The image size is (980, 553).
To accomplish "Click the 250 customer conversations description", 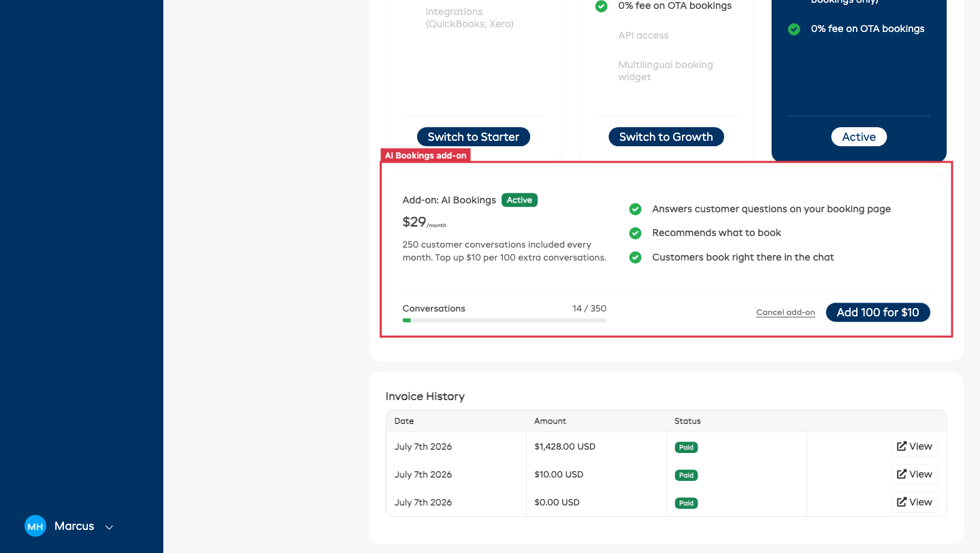I will pyautogui.click(x=504, y=251).
